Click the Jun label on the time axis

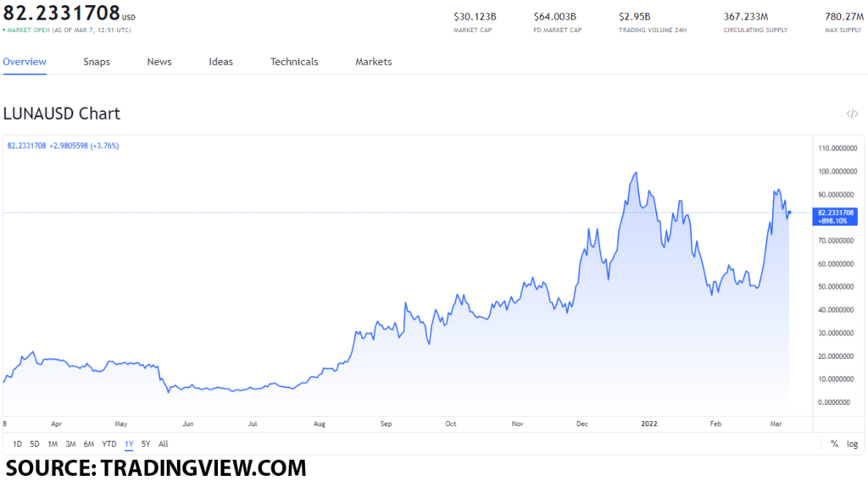(188, 424)
